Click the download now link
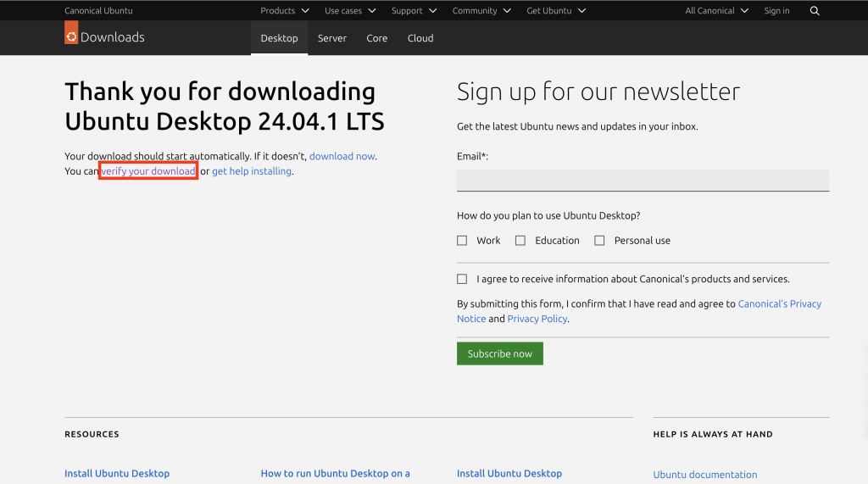 342,156
